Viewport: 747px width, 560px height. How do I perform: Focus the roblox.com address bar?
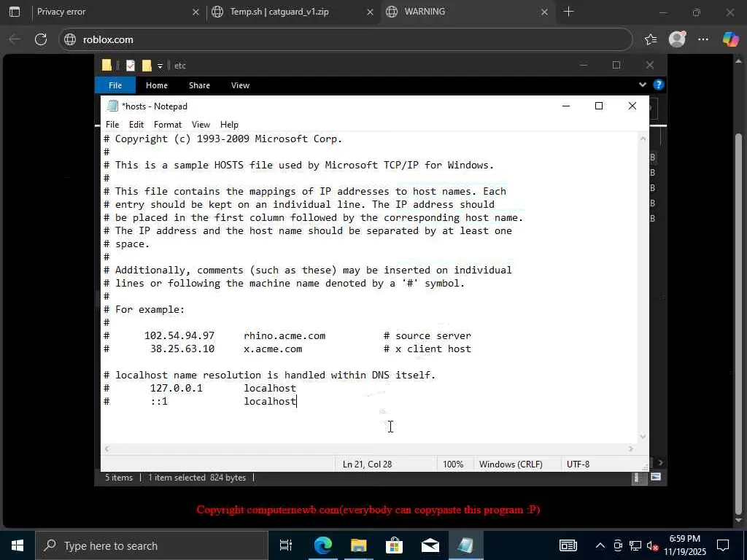tap(345, 39)
